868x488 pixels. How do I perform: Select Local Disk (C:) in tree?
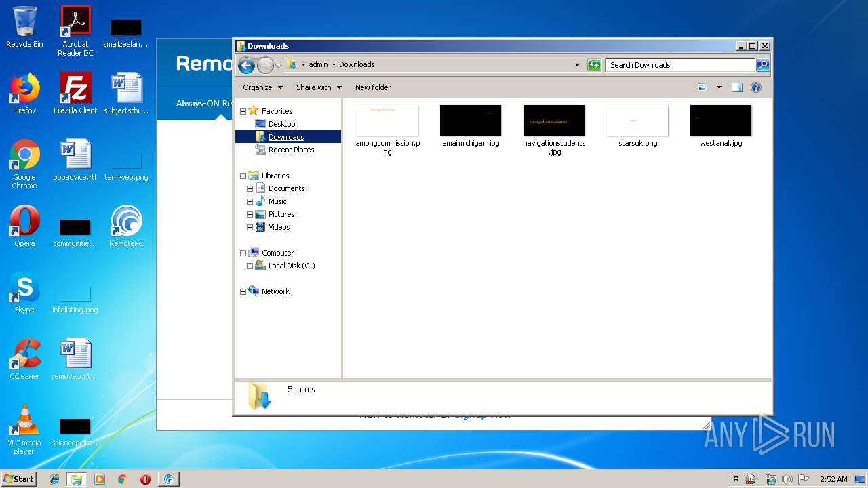click(292, 266)
